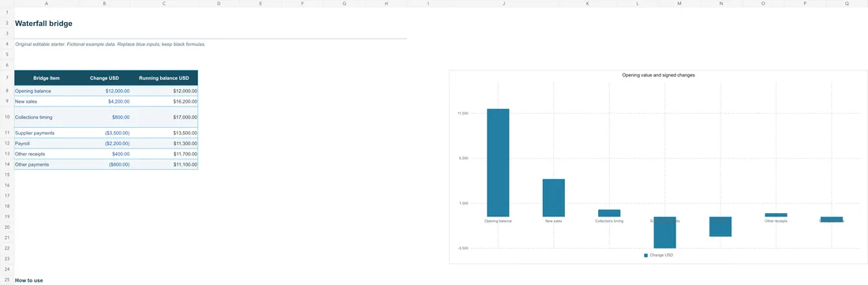The image size is (868, 285).
Task: Click the 11,500 y-axis label
Action: (x=462, y=114)
